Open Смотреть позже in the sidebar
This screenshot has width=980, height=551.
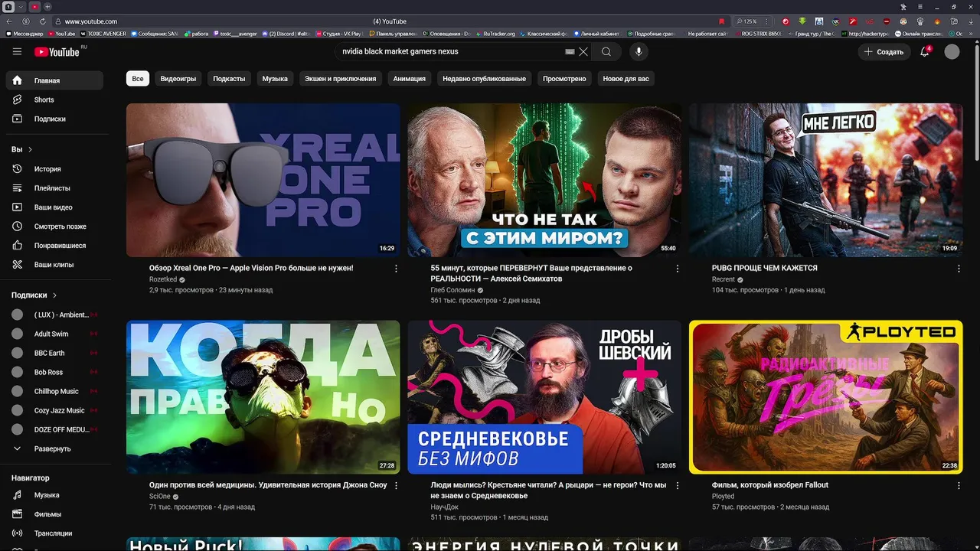[54, 226]
